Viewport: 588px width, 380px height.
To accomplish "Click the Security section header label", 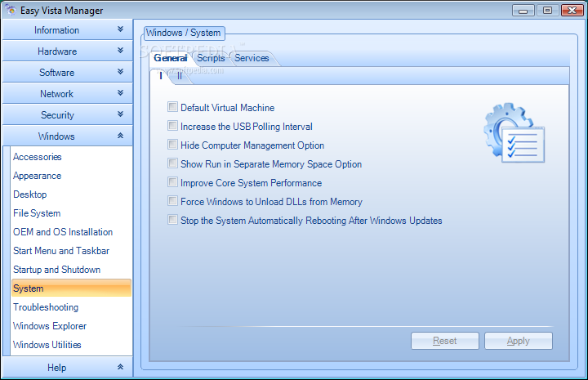I will 57,115.
